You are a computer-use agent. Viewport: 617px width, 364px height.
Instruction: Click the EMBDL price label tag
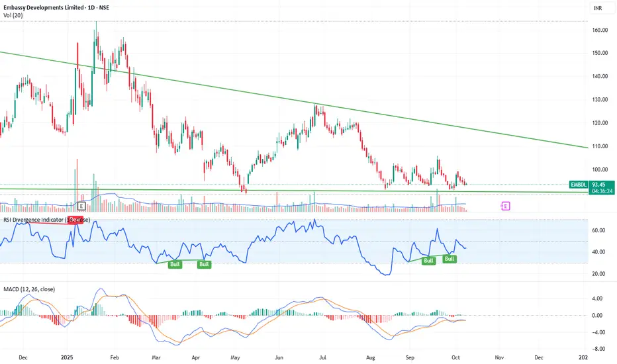pos(579,185)
